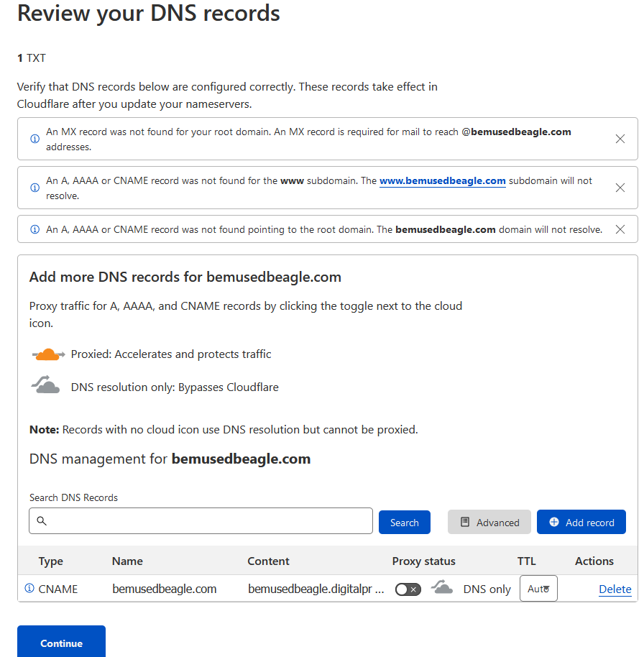Click the DNS only status text
The image size is (644, 657).
(x=487, y=589)
